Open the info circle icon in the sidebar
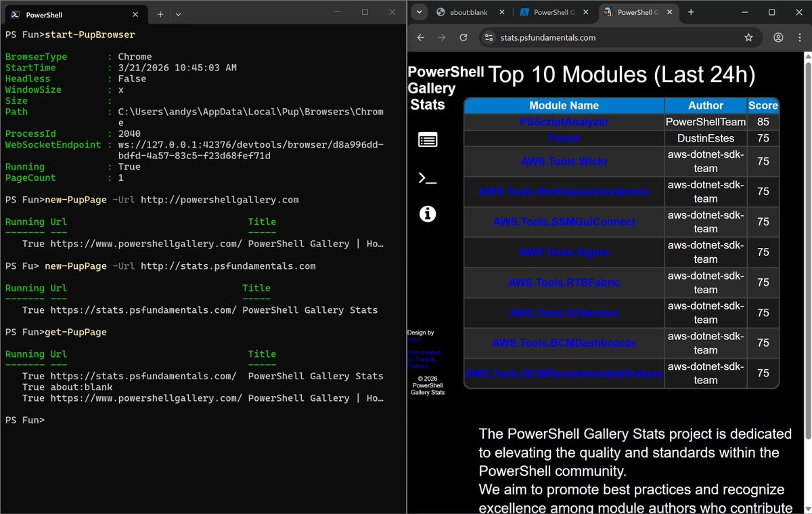 click(428, 214)
